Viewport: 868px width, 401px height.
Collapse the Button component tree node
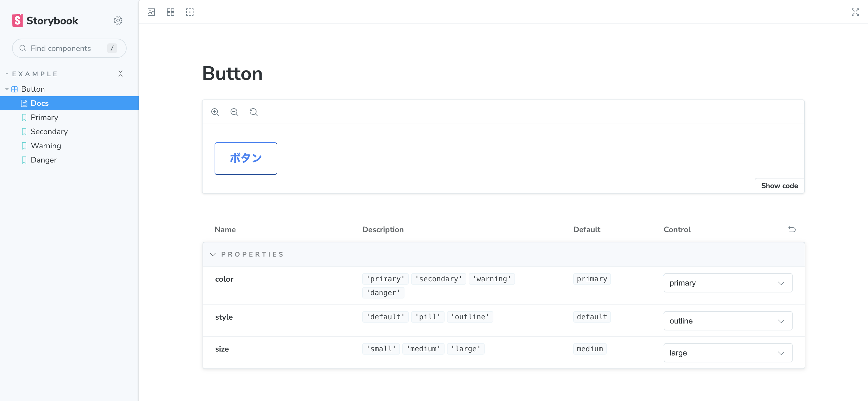pos(32,89)
